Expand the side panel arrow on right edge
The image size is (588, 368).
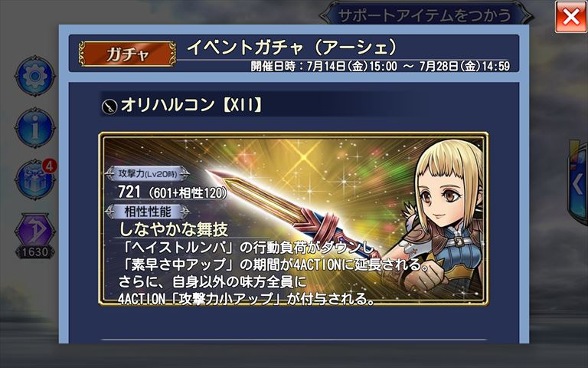click(x=579, y=184)
